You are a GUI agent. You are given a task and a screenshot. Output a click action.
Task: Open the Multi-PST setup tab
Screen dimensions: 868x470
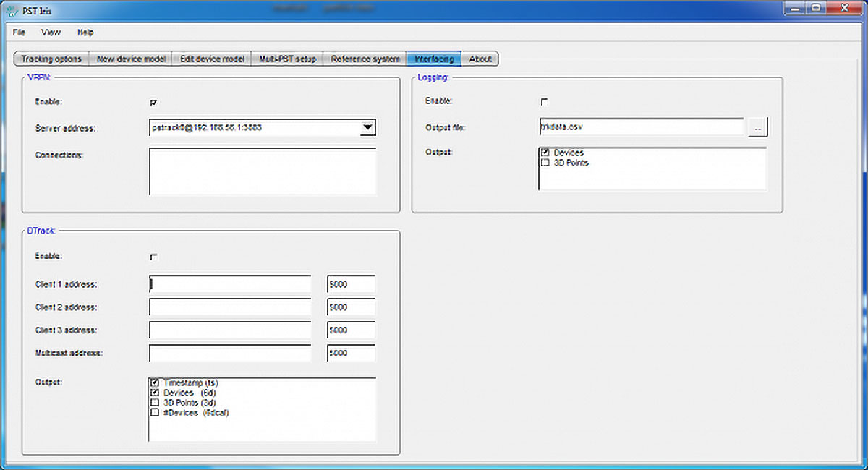(x=288, y=59)
